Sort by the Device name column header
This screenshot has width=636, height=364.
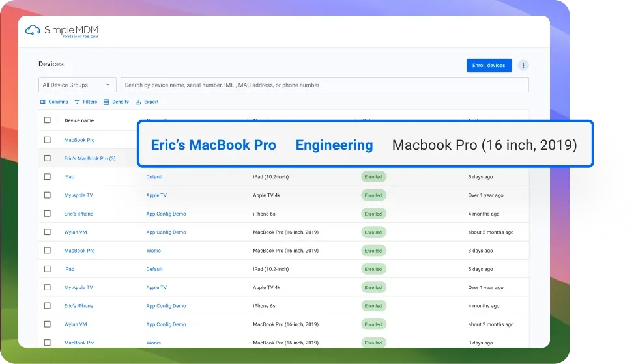[x=79, y=120]
